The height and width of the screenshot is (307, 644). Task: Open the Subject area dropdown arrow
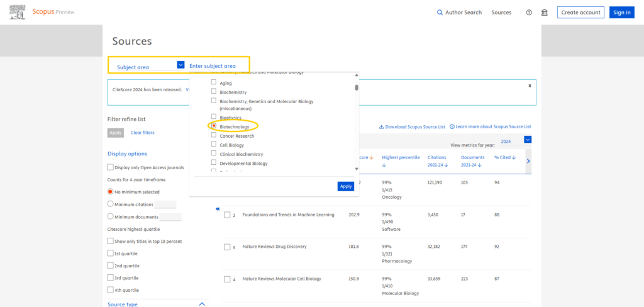180,65
